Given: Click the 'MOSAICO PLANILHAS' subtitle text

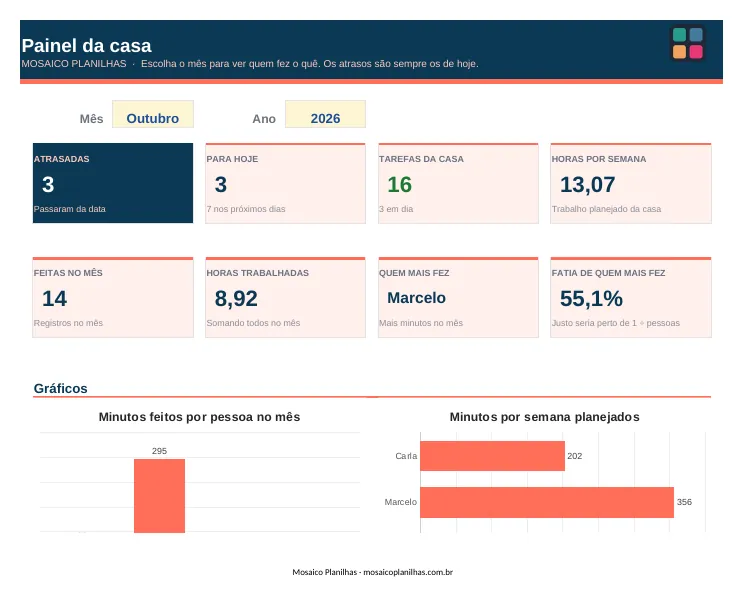Looking at the screenshot, I should (x=74, y=63).
